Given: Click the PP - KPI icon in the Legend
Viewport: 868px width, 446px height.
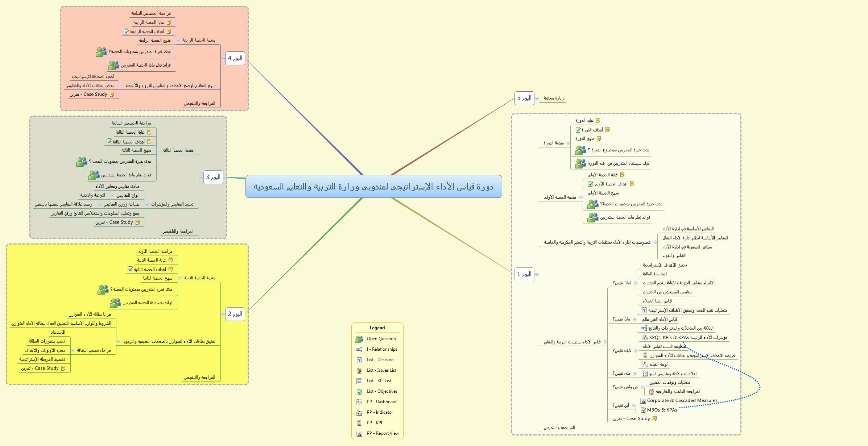Looking at the screenshot, I should point(359,422).
